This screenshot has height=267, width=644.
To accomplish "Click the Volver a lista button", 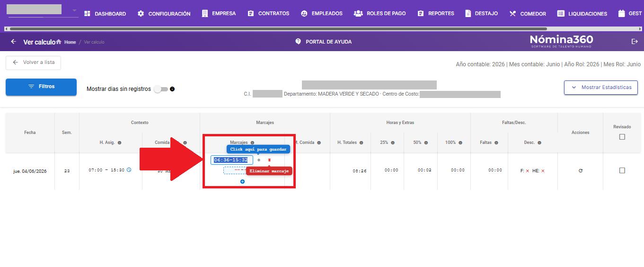I will tap(33, 62).
